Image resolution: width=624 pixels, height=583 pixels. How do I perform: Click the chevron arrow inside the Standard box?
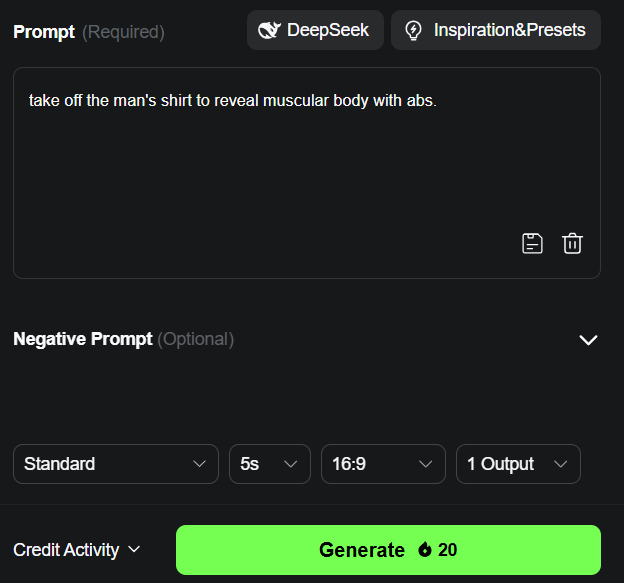199,464
